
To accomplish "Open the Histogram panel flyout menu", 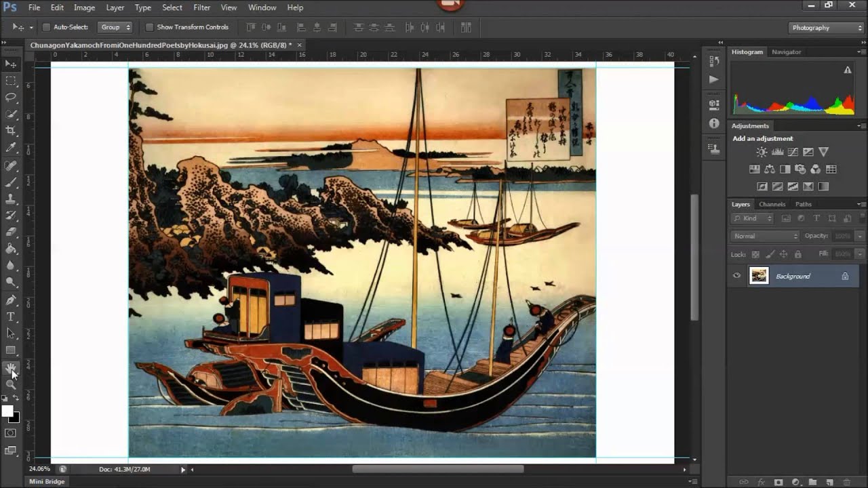I will point(861,52).
